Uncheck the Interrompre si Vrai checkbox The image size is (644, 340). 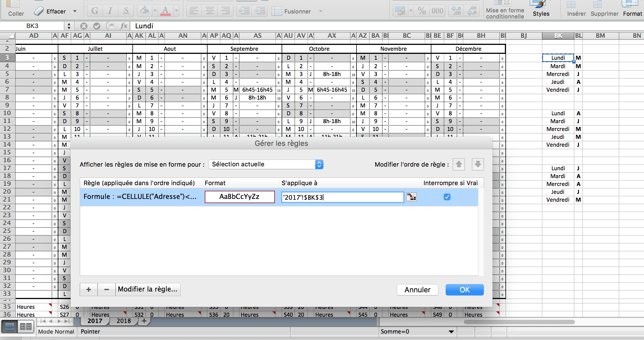447,197
